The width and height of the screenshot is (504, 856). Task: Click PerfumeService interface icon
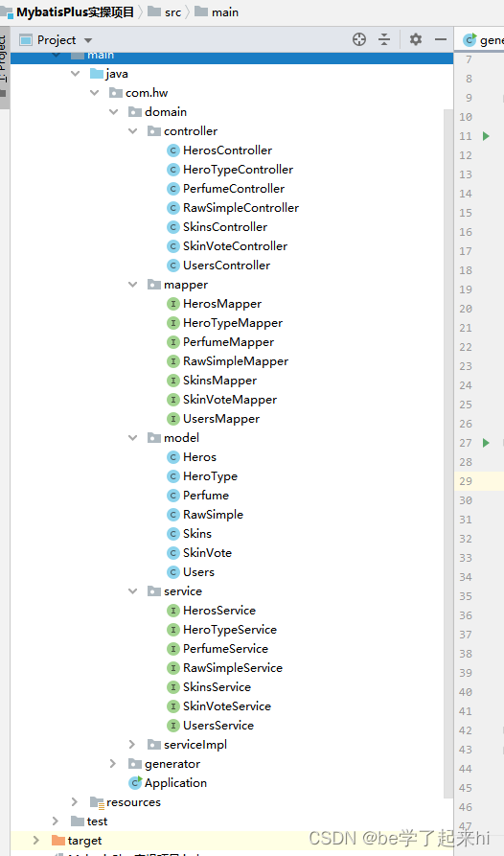172,649
